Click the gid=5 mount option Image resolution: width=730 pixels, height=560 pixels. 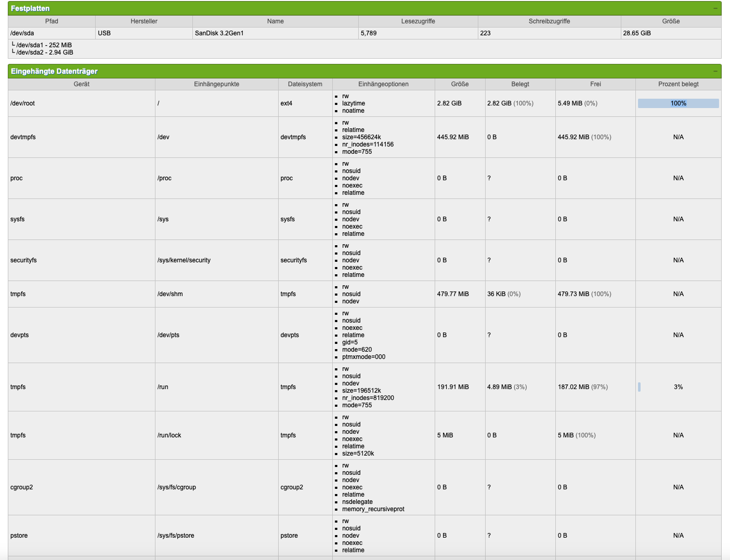click(x=350, y=342)
